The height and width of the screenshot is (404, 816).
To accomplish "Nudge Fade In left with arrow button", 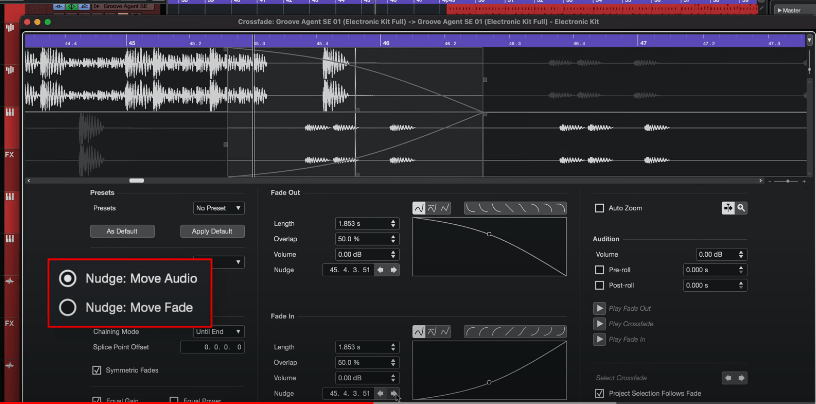I will (381, 393).
